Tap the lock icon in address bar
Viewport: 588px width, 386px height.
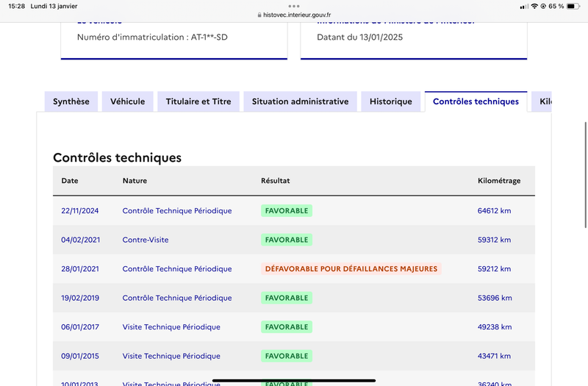pyautogui.click(x=259, y=15)
